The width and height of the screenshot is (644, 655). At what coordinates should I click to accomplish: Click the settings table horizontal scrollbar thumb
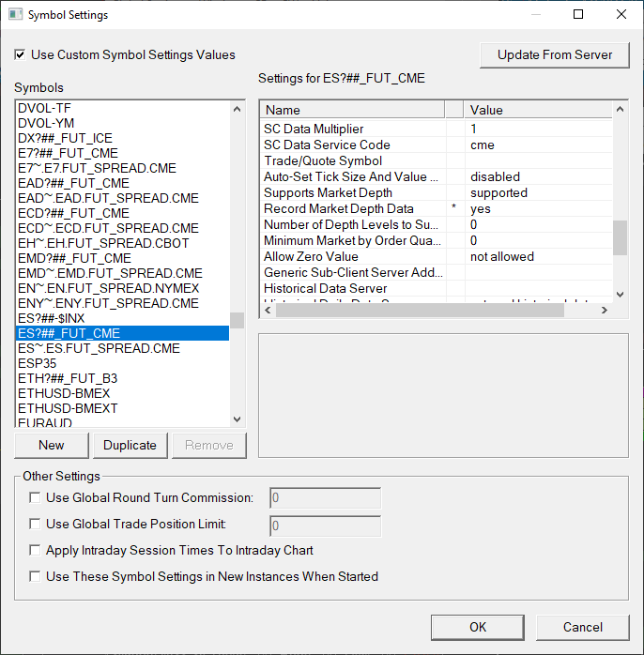tap(420, 311)
